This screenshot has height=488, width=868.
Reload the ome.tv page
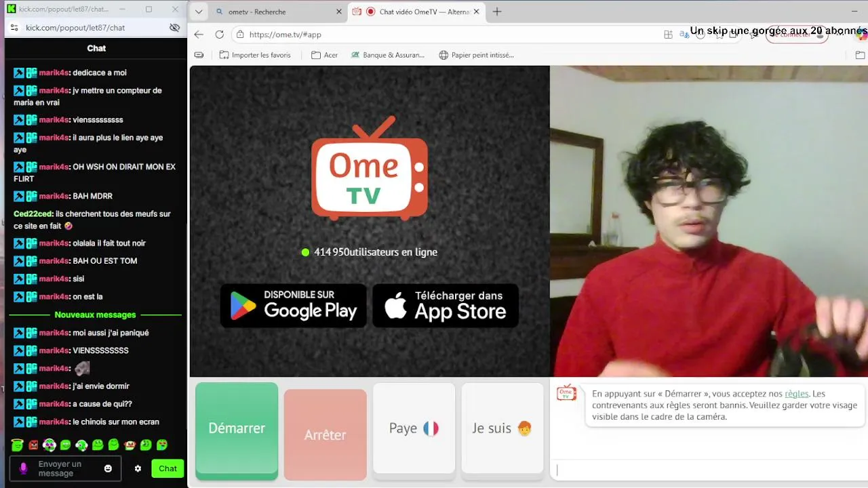(x=220, y=35)
